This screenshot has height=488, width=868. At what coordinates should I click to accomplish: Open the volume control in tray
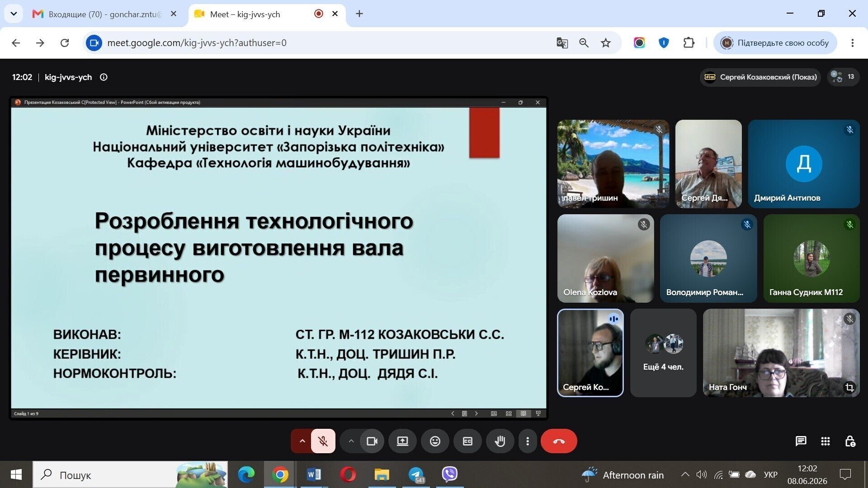(701, 474)
